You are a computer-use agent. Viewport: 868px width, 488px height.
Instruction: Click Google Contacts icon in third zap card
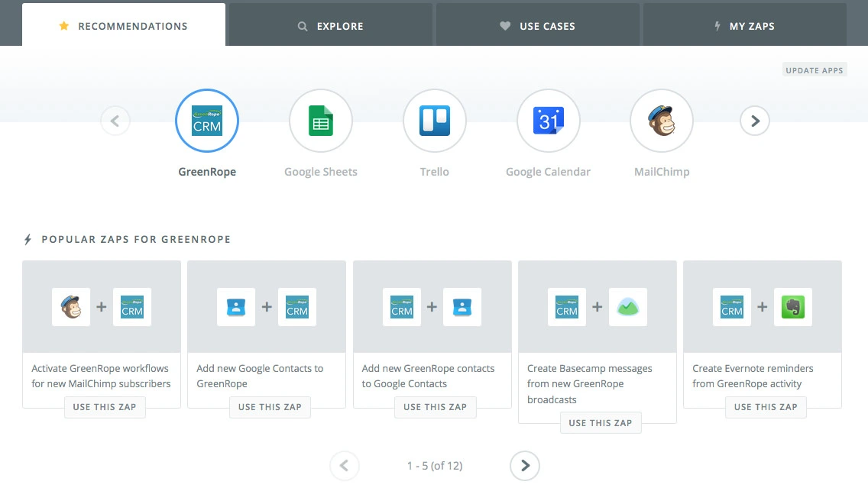[462, 307]
